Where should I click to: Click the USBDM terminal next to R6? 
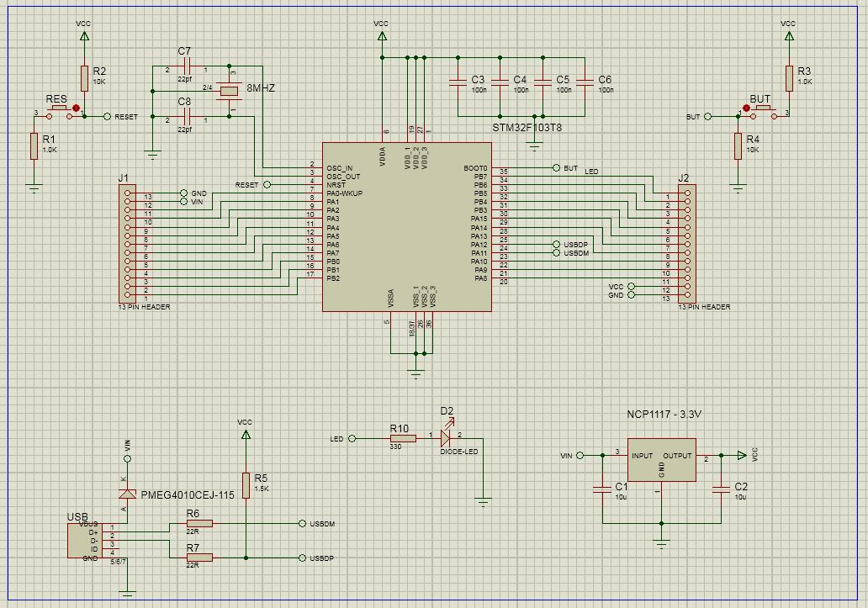(x=302, y=524)
